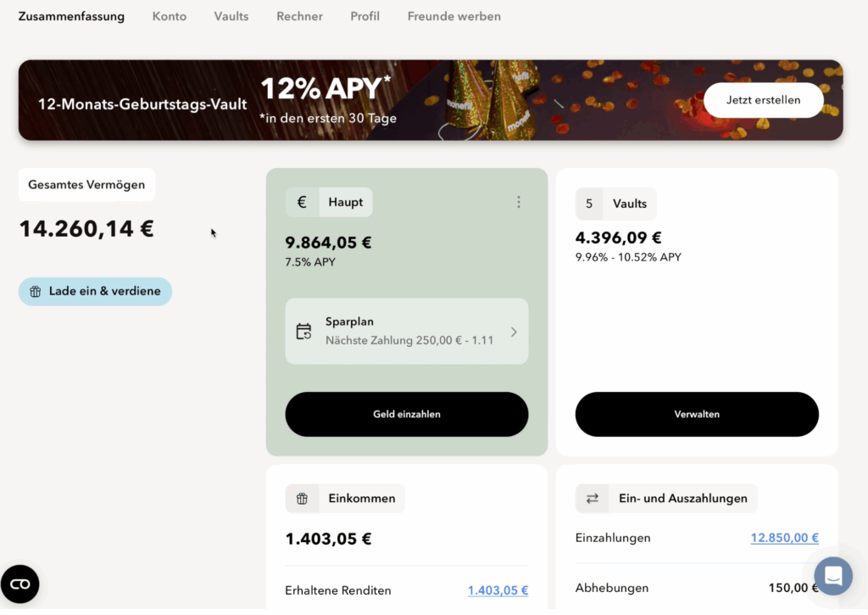Select the Freunde werben tab
The height and width of the screenshot is (615, 868).
click(x=453, y=16)
